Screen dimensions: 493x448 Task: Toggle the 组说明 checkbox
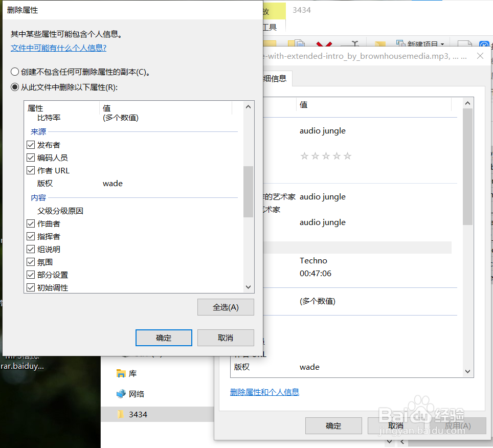pyautogui.click(x=31, y=249)
